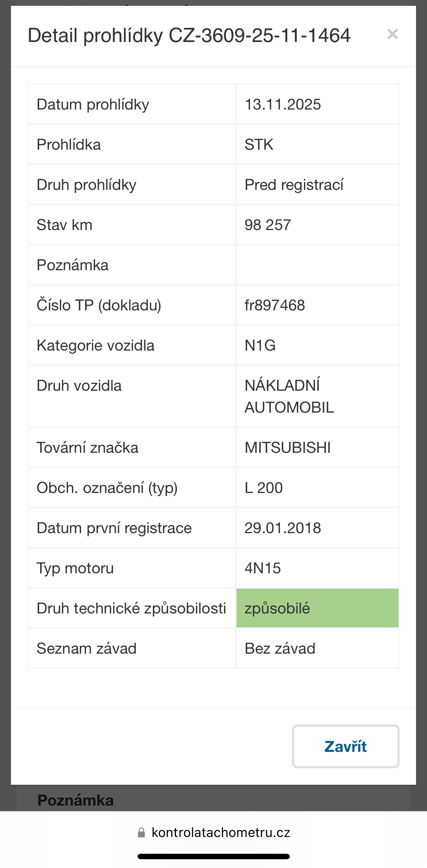Click the L 200 model value
This screenshot has width=427, height=868.
(x=263, y=488)
